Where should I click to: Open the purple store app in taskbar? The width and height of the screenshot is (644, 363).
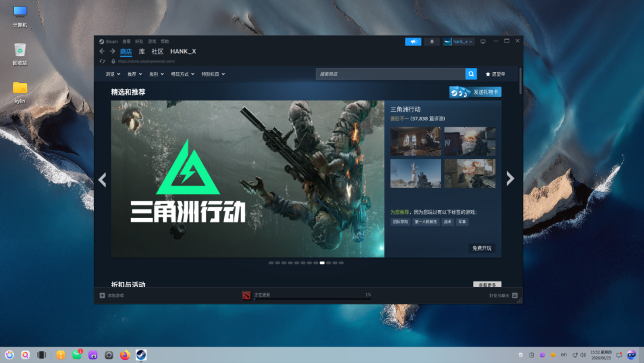coord(93,355)
